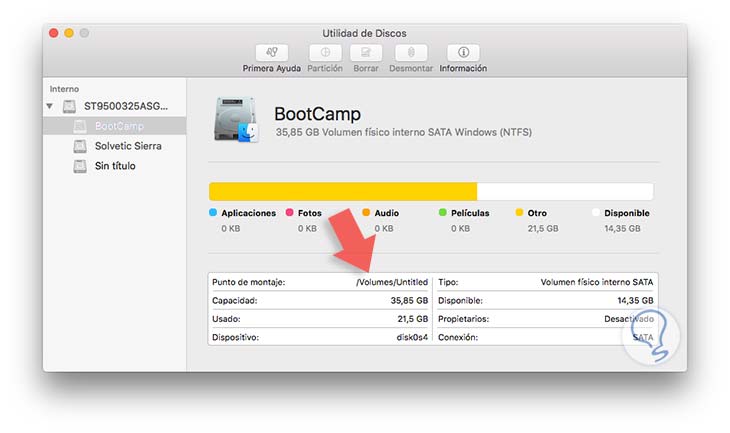Click the '35,85 GB Volumen físico interno' subtitle
The width and height of the screenshot is (730, 433).
pos(404,132)
